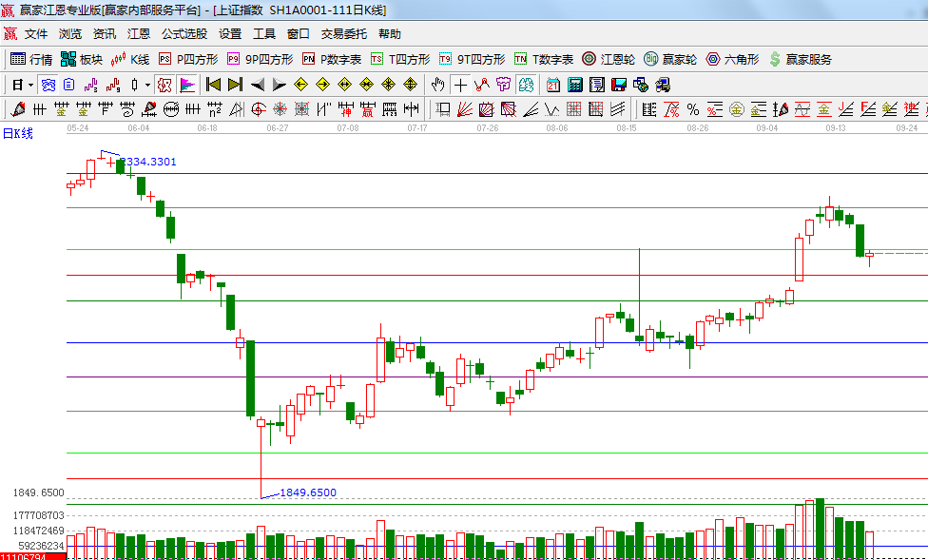
Task: Click the calendar icon in toolbar
Action: 553,85
